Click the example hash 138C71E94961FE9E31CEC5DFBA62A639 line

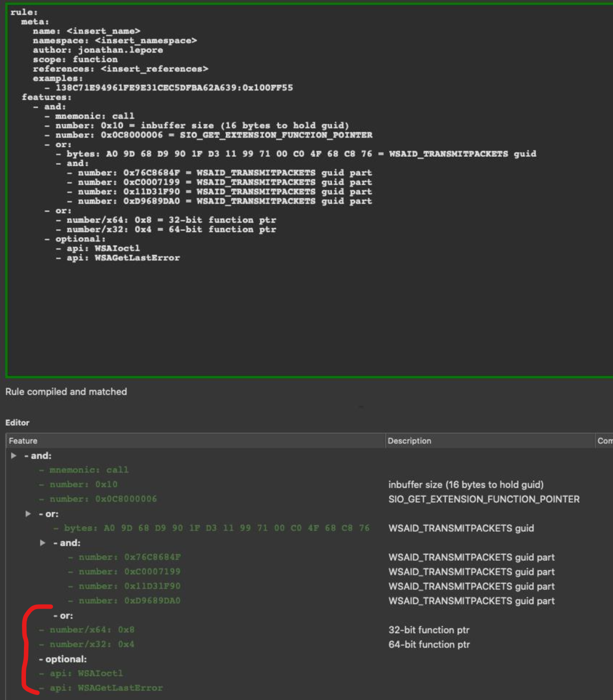point(169,88)
